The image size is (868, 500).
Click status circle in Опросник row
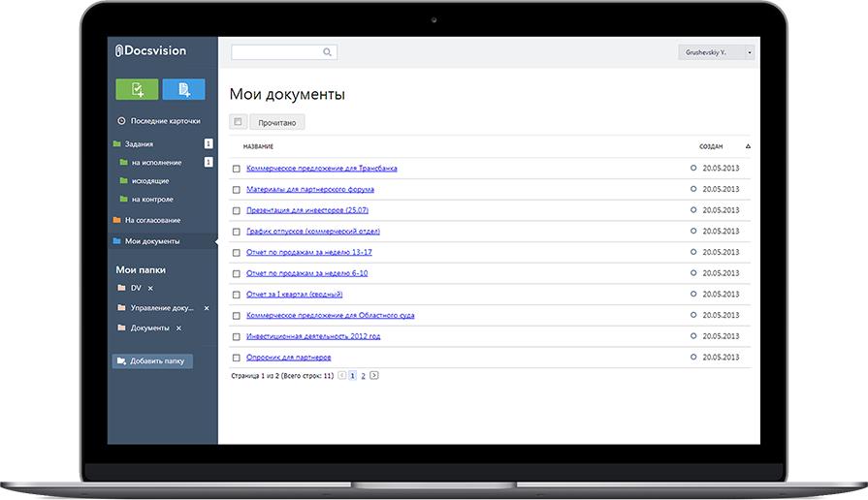point(693,357)
